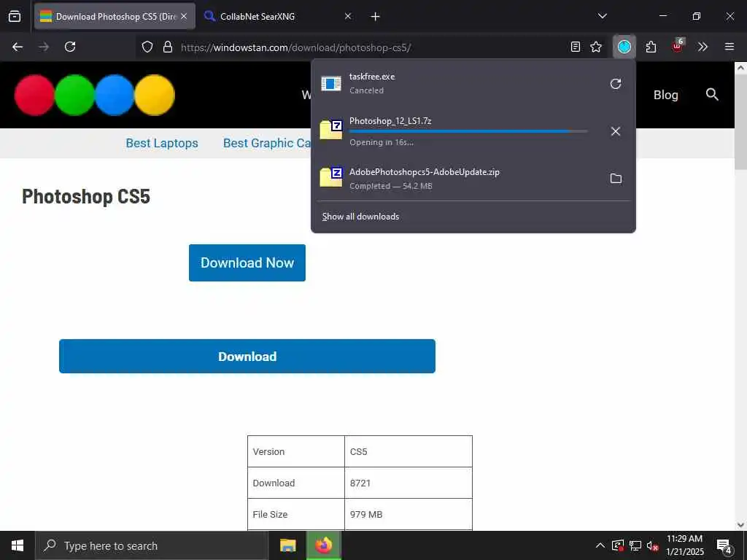The width and height of the screenshot is (747, 560).
Task: Click the scrollbar down arrow
Action: (740, 525)
